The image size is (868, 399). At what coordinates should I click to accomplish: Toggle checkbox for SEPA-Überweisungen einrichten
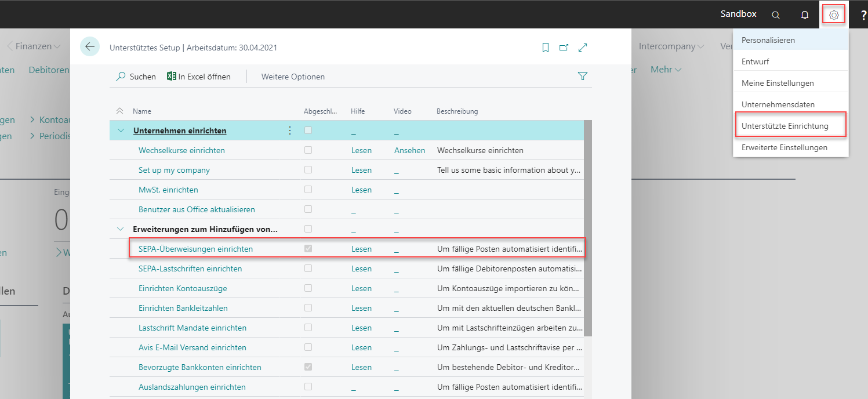308,248
